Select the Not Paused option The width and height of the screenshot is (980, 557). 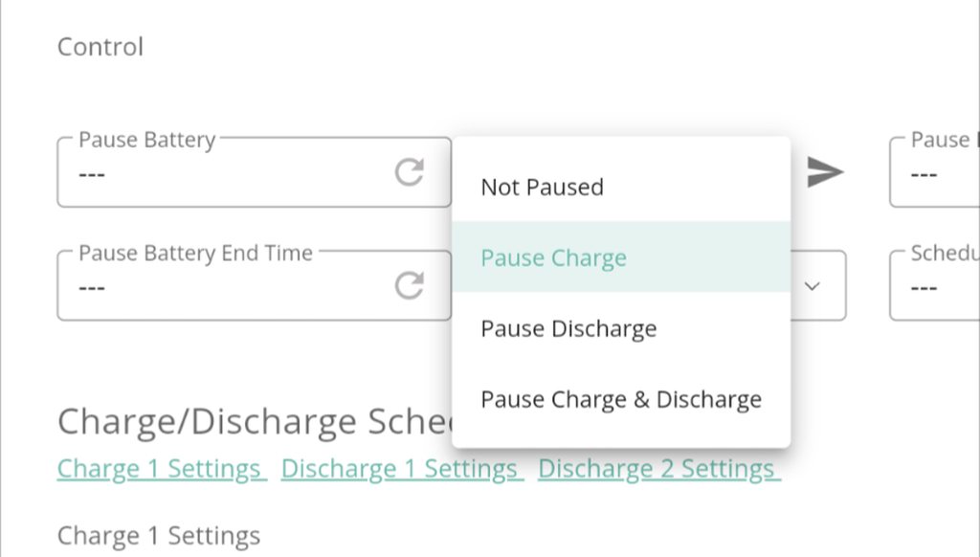pos(542,187)
